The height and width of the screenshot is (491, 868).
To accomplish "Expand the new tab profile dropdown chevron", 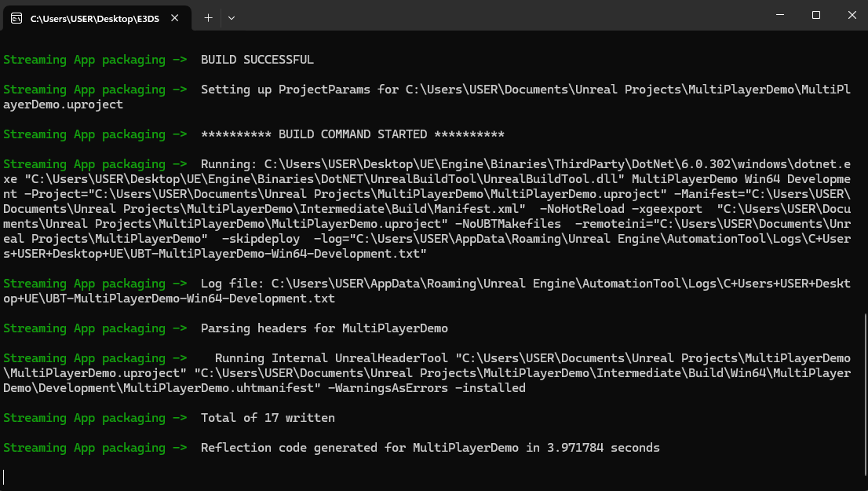I will tap(232, 17).
